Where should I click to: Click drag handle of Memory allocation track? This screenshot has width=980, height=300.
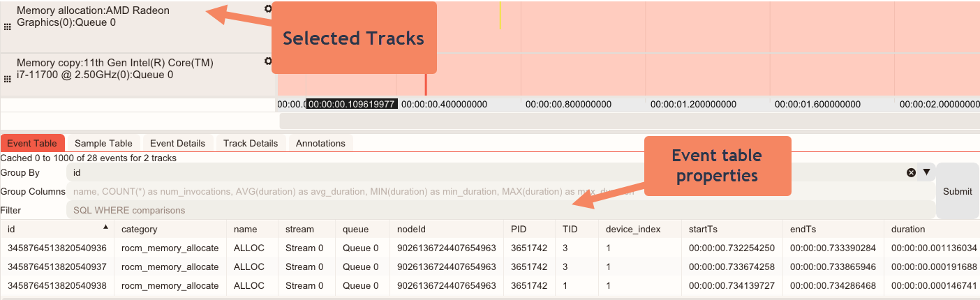point(8,26)
